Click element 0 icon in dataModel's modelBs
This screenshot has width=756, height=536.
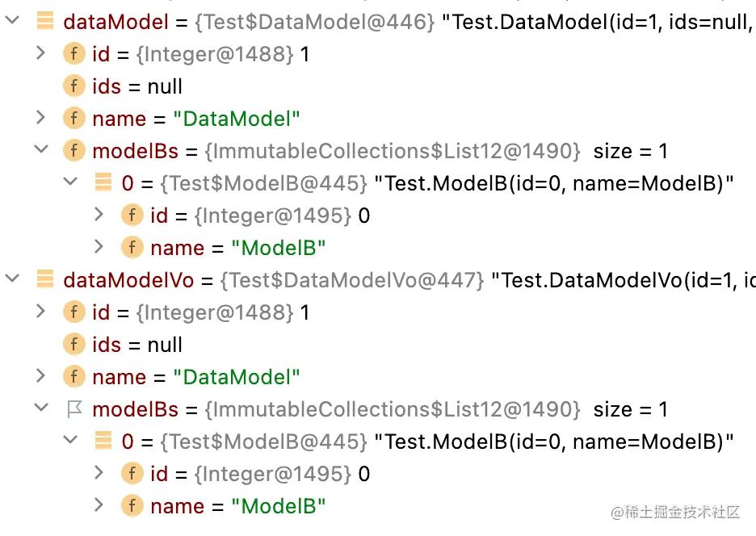click(103, 183)
